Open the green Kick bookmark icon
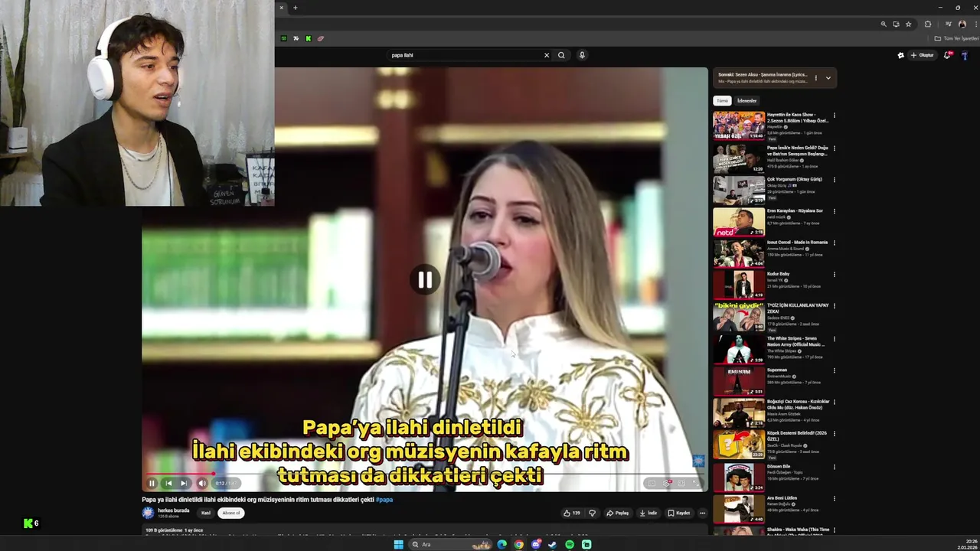 (x=309, y=38)
